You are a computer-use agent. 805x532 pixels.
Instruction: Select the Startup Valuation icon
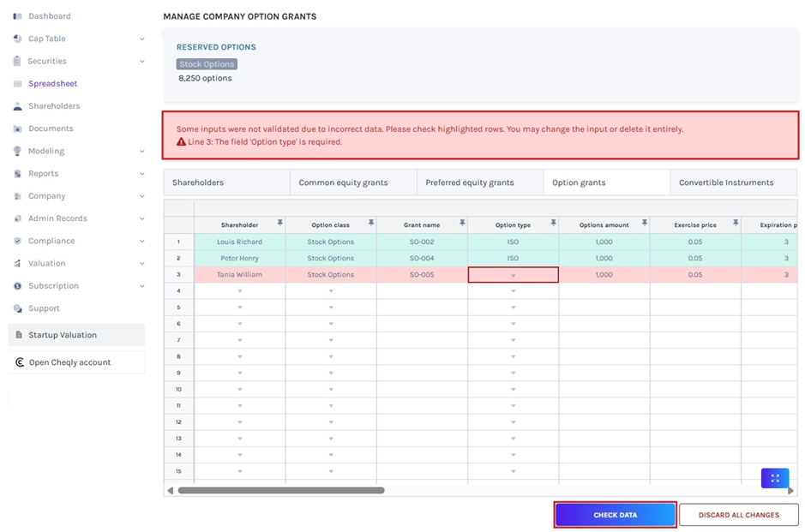(19, 335)
